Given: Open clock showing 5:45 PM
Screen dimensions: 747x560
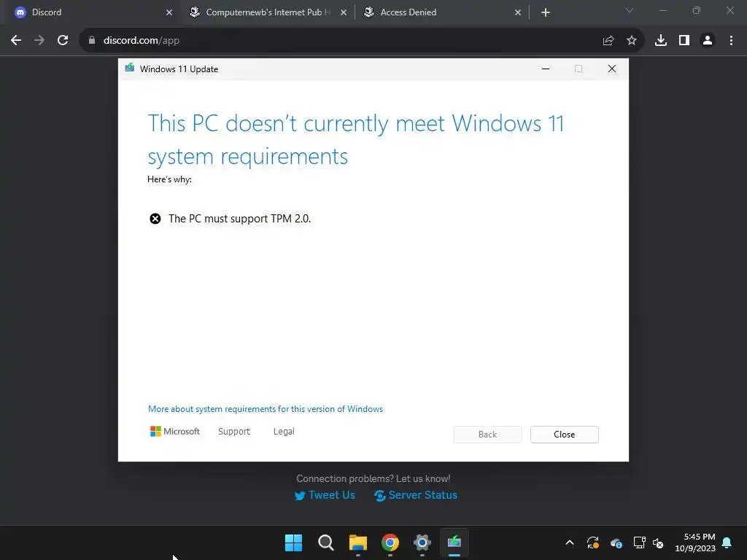Looking at the screenshot, I should 695,542.
